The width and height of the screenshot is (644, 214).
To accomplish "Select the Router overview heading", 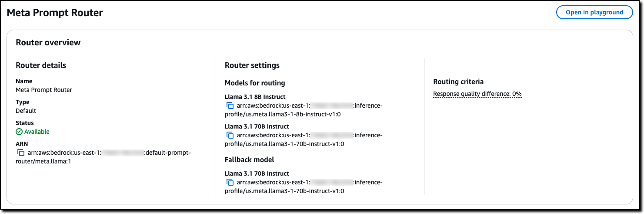I will point(48,42).
